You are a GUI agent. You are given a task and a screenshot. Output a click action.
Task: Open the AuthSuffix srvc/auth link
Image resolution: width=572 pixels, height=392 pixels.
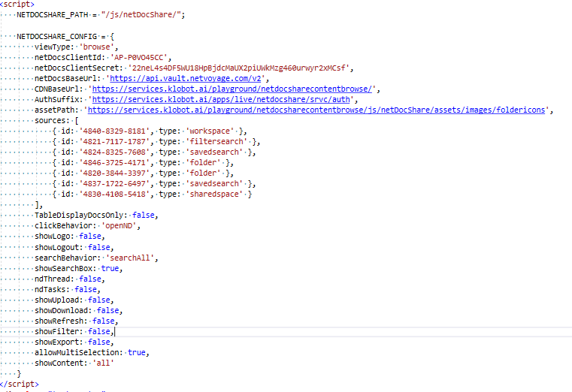point(221,99)
